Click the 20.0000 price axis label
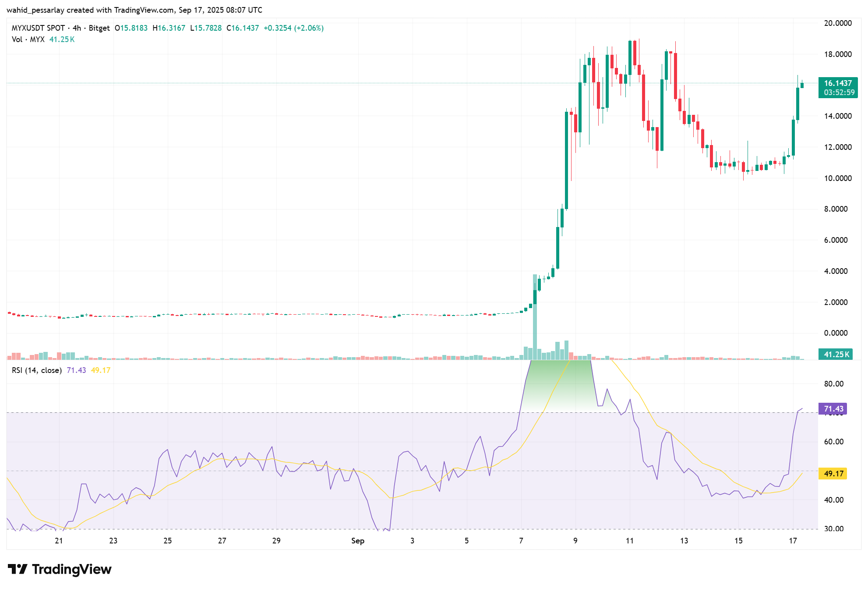The width and height of the screenshot is (868, 589). (838, 23)
